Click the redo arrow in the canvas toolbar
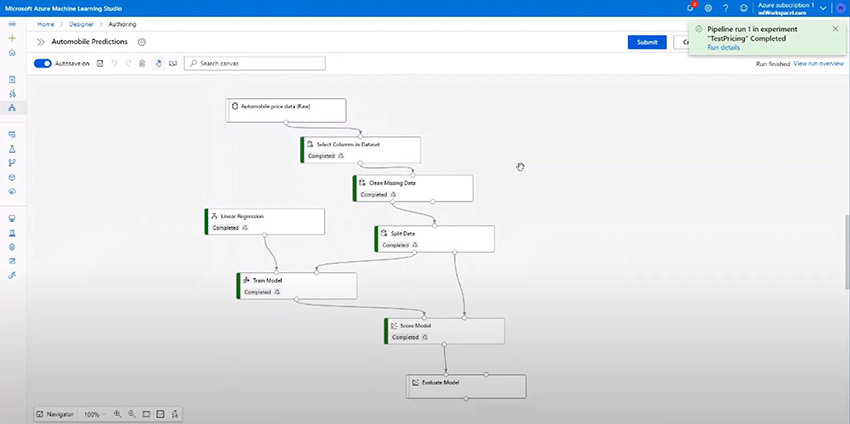The height and width of the screenshot is (424, 850). point(128,63)
